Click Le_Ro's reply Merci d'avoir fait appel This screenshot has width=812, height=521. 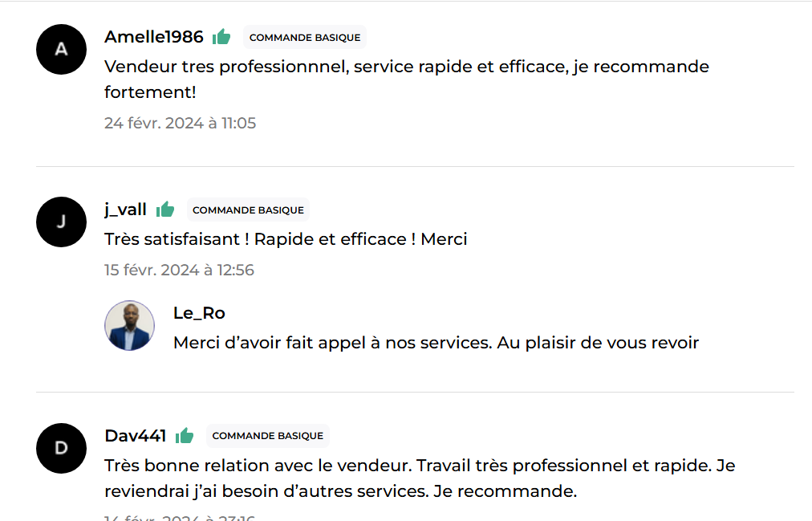(436, 342)
